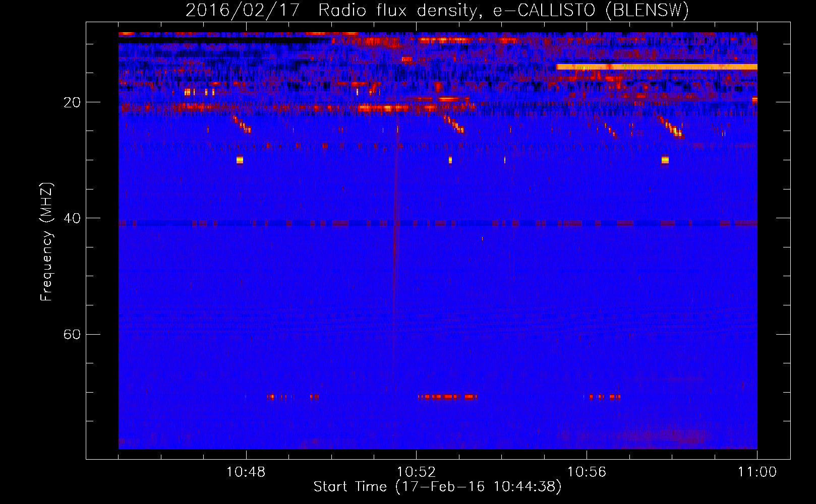Click the 11:00 time tick label
Viewport: 816px width, 504px height.
(757, 472)
